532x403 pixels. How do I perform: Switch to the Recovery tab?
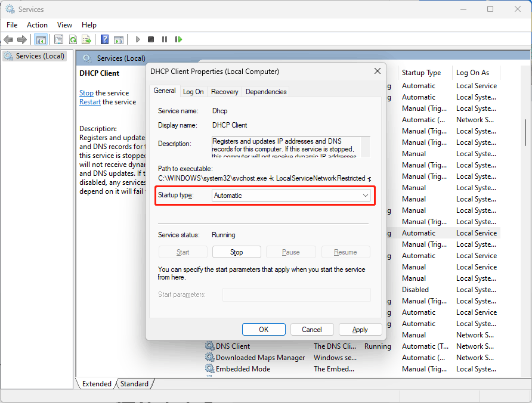point(225,92)
